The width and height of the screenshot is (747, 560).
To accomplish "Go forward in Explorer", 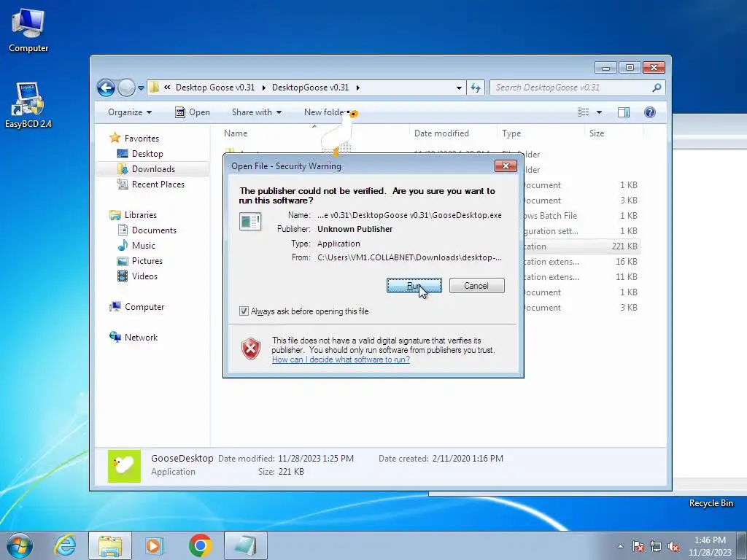I will click(126, 87).
